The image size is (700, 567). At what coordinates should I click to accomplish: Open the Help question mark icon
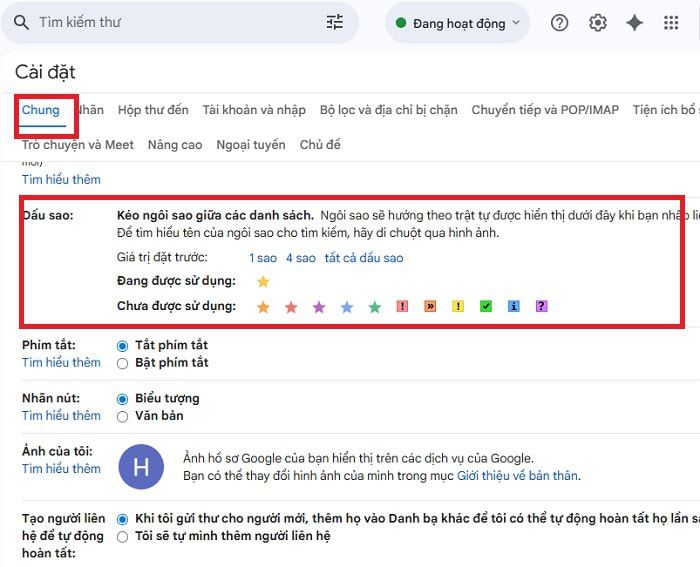(559, 22)
